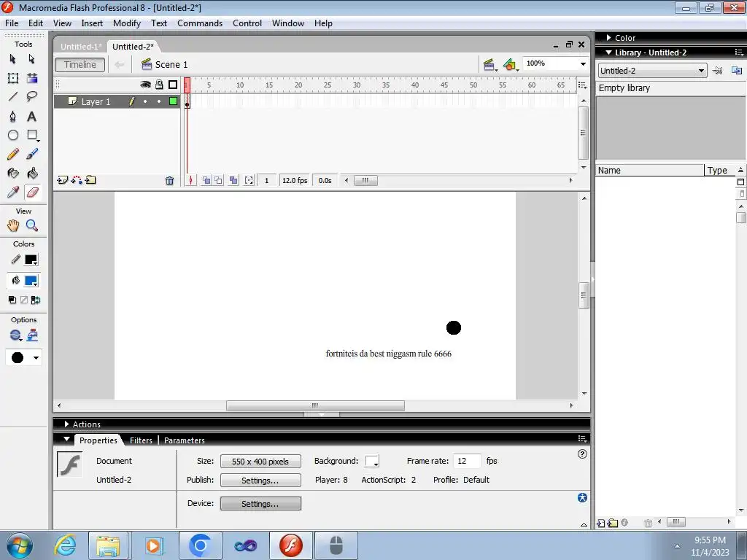747x560 pixels.
Task: Collapse the Library - Untitled-2 panel
Action: coord(608,52)
